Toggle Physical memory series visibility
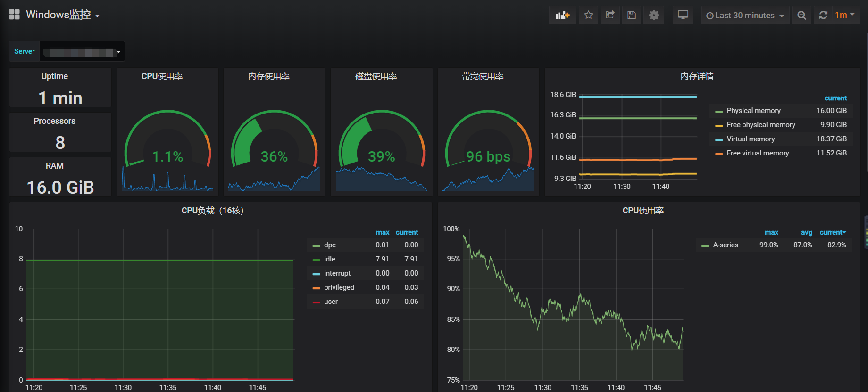Screen dimensions: 868x392 pyautogui.click(x=753, y=111)
